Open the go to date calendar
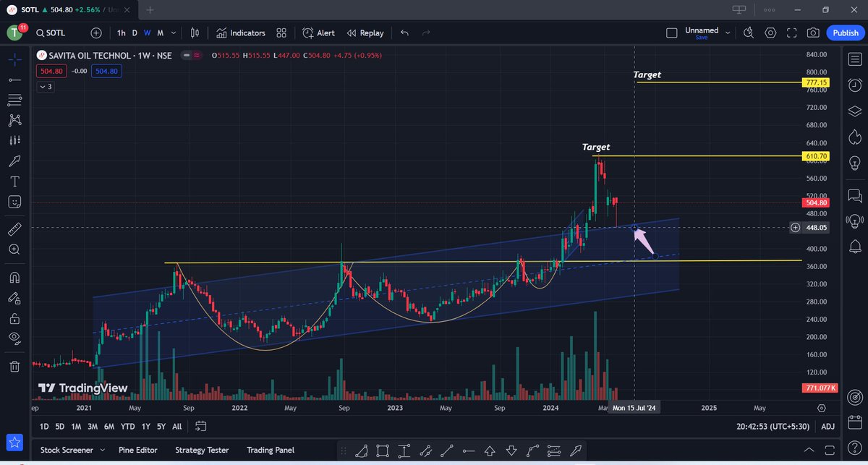 [x=201, y=427]
